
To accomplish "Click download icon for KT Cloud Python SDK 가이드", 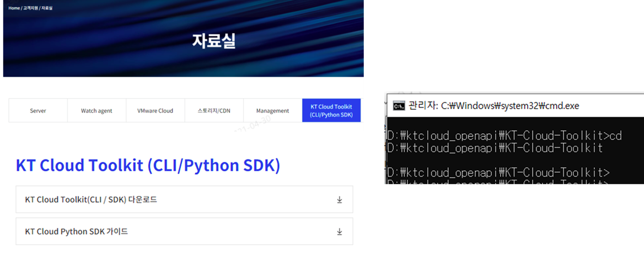I will click(x=340, y=232).
